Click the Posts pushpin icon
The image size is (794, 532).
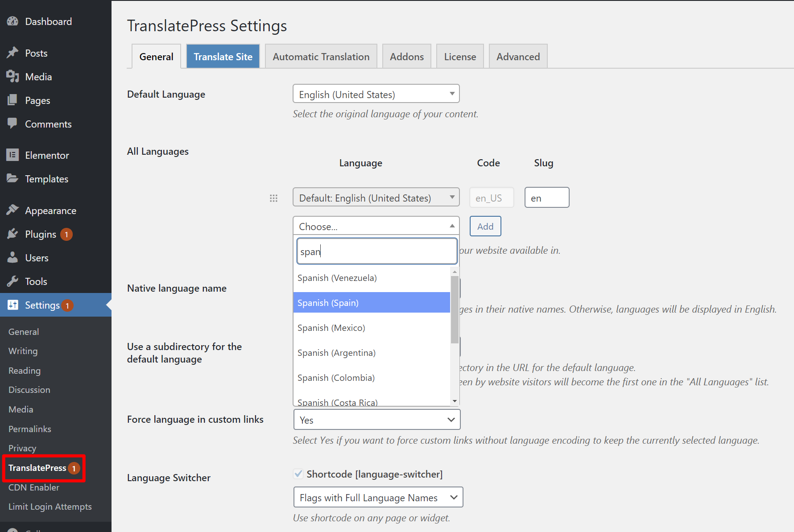pos(12,53)
